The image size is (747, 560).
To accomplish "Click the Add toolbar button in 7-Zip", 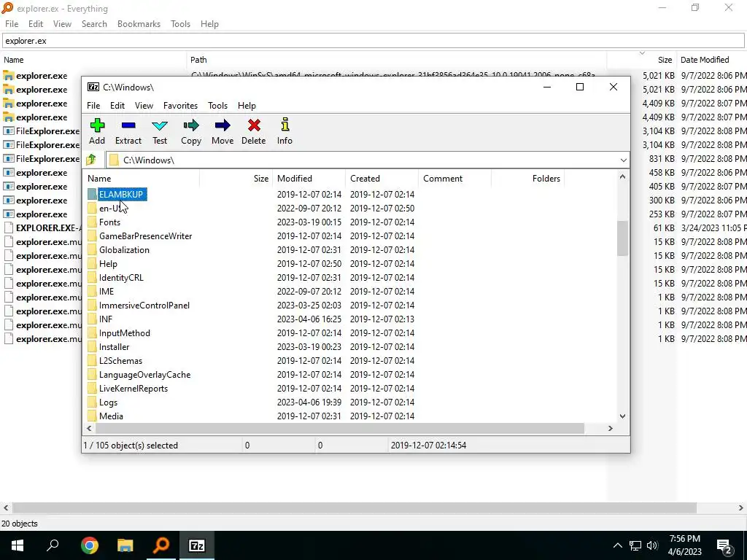I will point(97,131).
